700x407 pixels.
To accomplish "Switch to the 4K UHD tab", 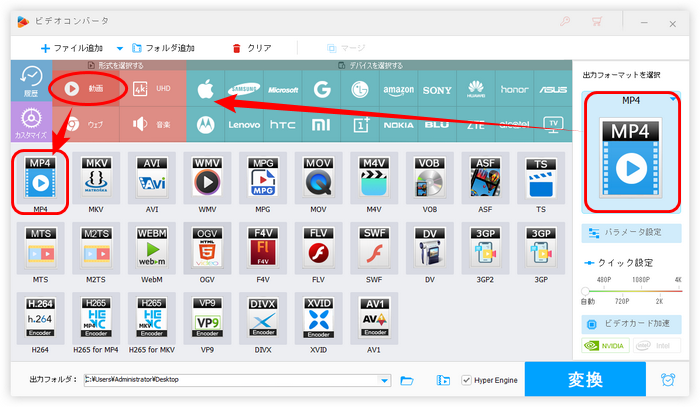I will (153, 89).
